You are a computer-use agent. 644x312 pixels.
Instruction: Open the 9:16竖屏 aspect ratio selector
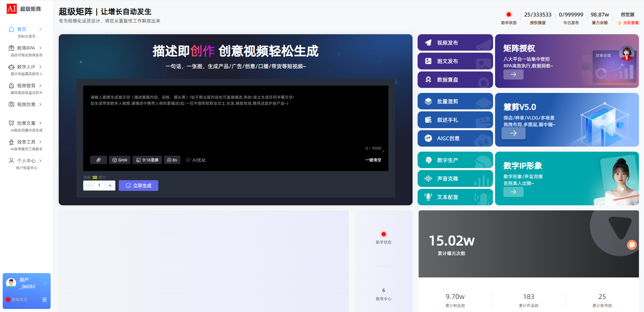[147, 160]
